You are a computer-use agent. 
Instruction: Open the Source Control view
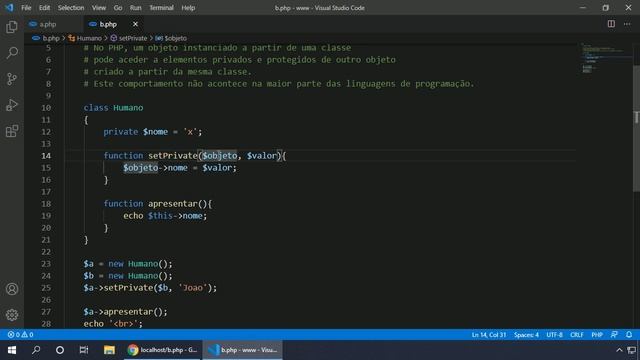coord(12,79)
